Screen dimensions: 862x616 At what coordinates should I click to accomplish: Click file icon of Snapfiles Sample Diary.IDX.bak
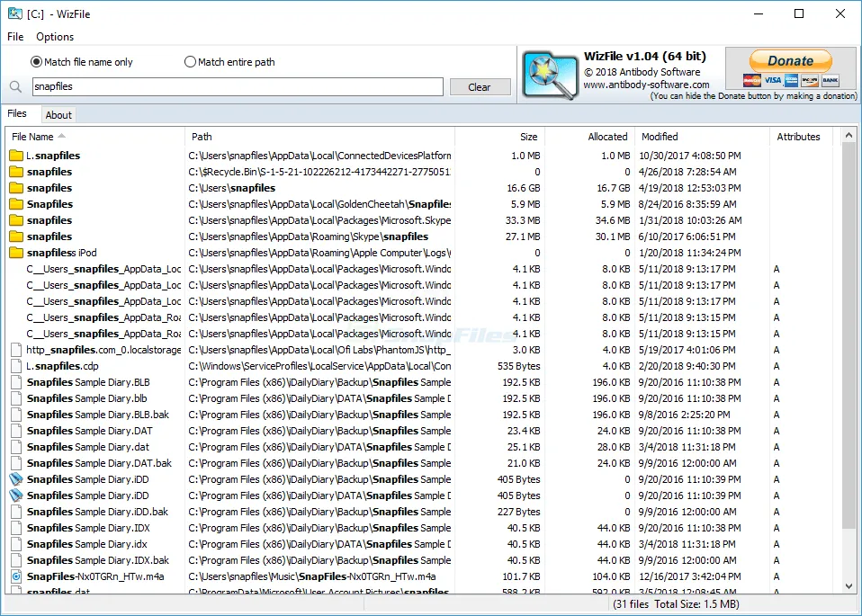tap(16, 560)
